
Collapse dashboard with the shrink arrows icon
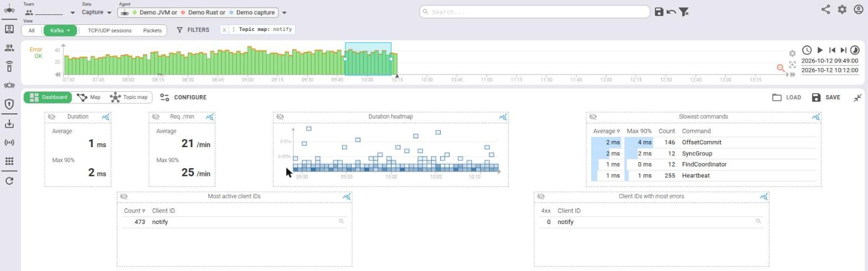click(857, 98)
